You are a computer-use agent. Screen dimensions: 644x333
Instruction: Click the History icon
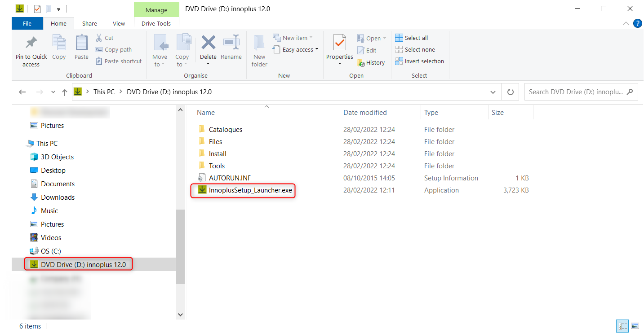[371, 62]
